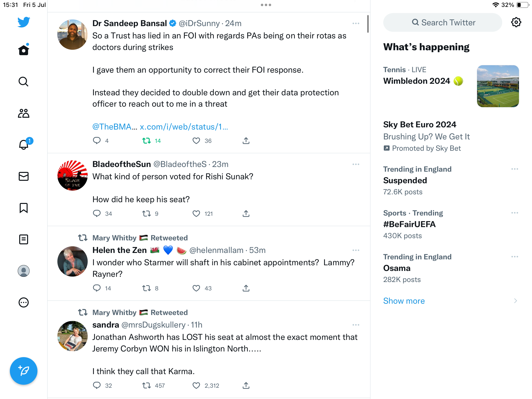Open more options on Dr Sandeep Bansal's tweet
This screenshot has width=532, height=399.
[x=356, y=23]
